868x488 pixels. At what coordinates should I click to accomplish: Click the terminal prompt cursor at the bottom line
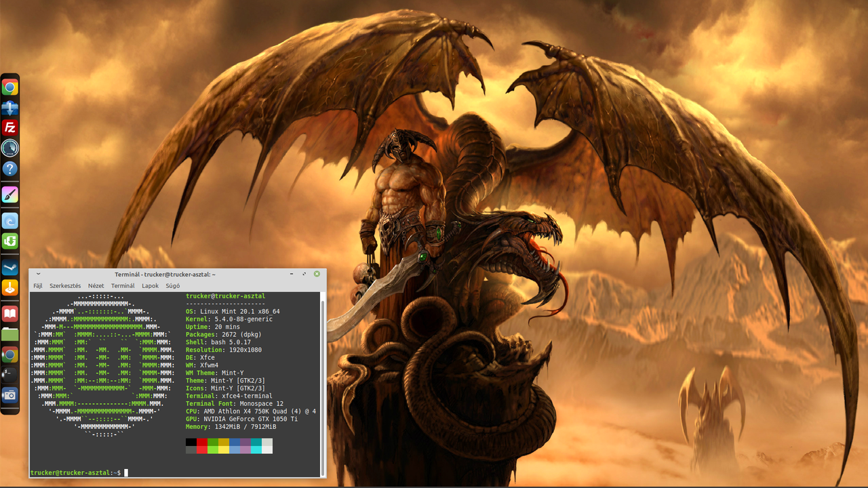click(126, 472)
